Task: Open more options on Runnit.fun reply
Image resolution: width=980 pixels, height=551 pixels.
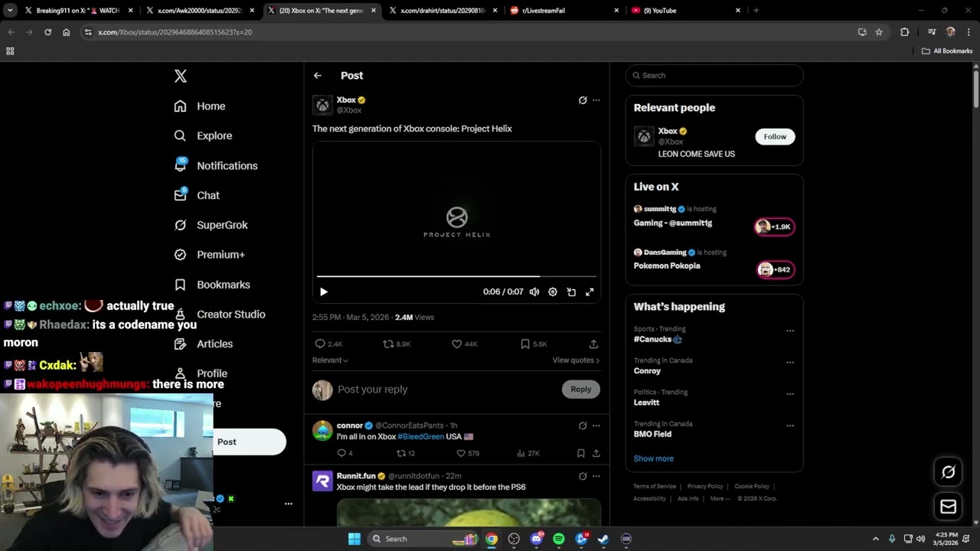Action: tap(596, 476)
